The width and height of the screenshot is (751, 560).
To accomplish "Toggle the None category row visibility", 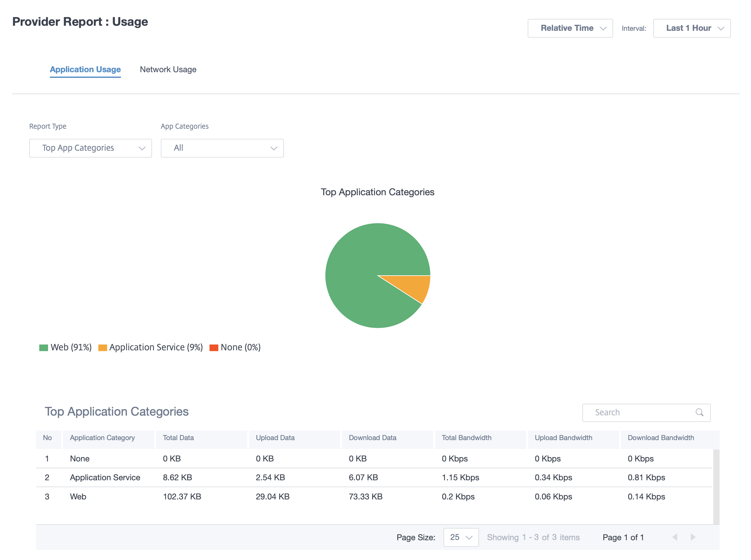I will [x=238, y=347].
